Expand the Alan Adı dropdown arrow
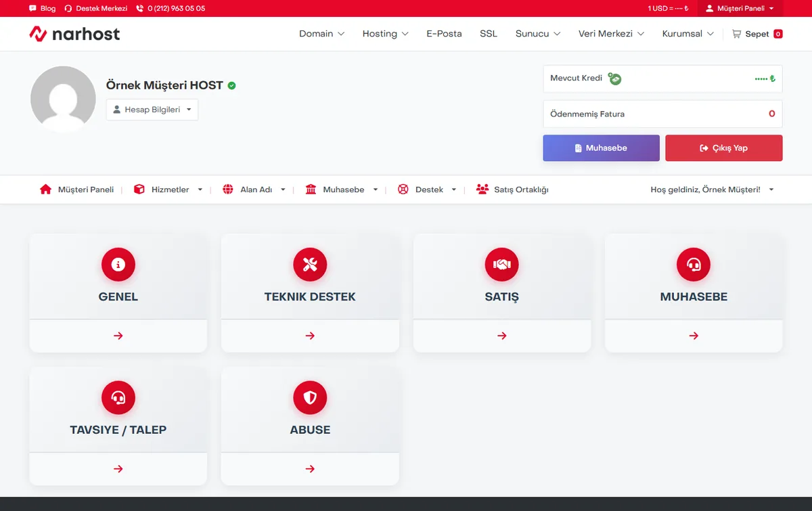Screen dimensions: 812x511 283,190
